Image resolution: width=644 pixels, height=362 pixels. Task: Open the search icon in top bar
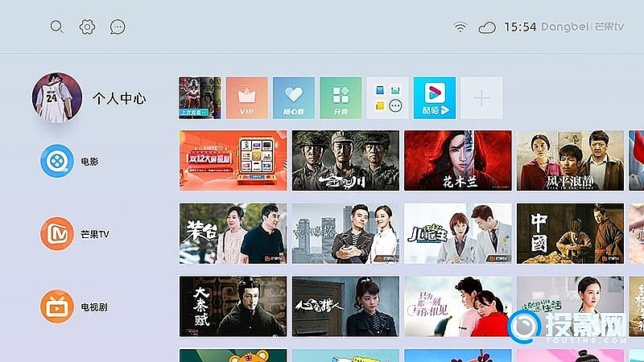(x=56, y=27)
